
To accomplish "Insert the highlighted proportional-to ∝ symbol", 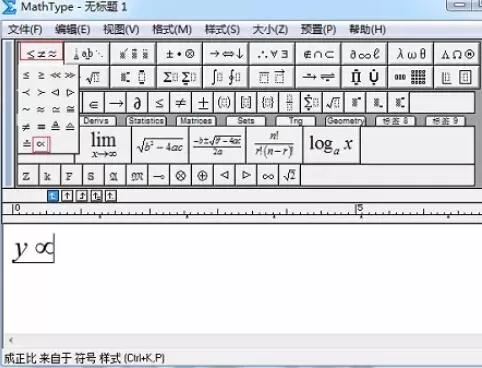I will pyautogui.click(x=41, y=144).
